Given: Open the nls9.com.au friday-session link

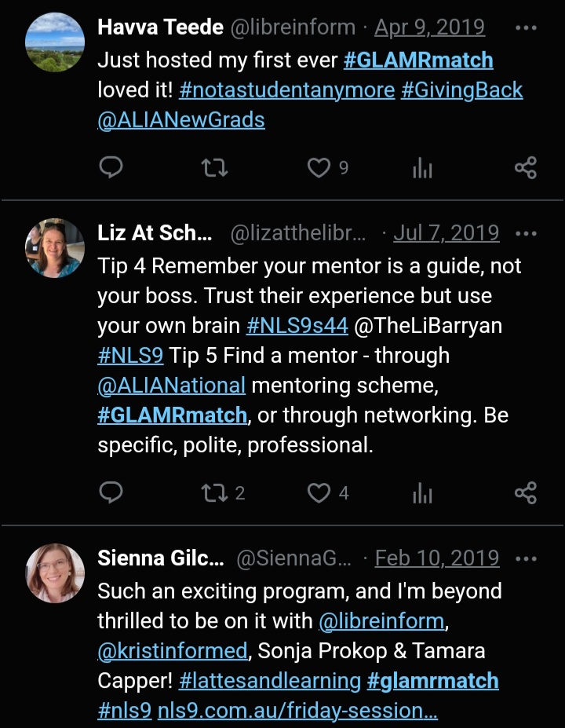Looking at the screenshot, I should (297, 711).
